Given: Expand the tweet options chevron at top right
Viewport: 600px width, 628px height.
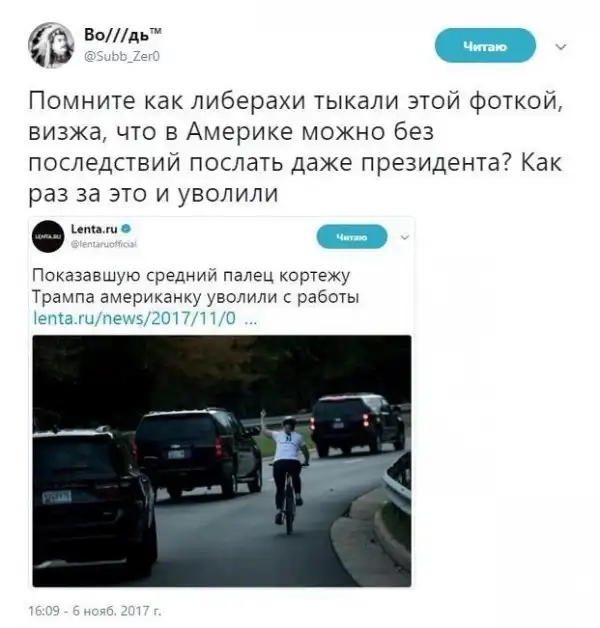Looking at the screenshot, I should tap(562, 47).
